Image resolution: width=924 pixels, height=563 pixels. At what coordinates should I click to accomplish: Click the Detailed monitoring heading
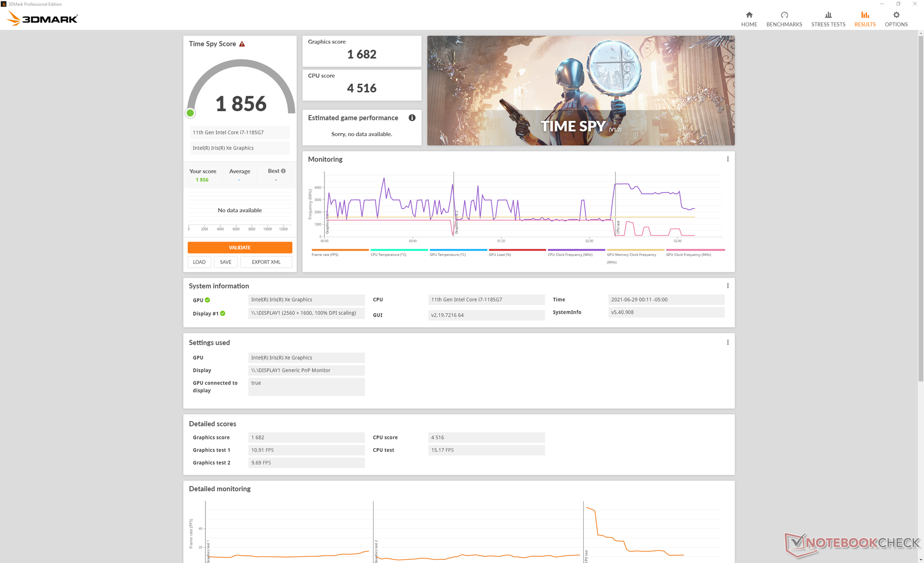tap(219, 489)
